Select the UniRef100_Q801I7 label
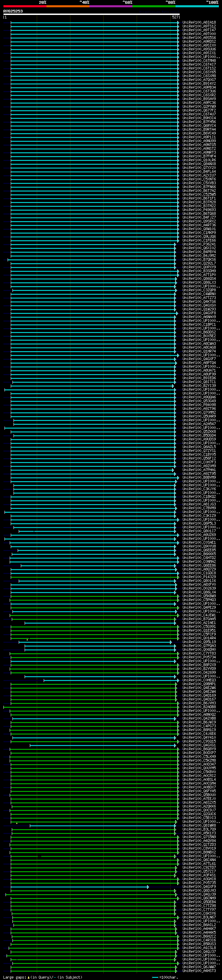The image size is (222, 980). [199, 531]
